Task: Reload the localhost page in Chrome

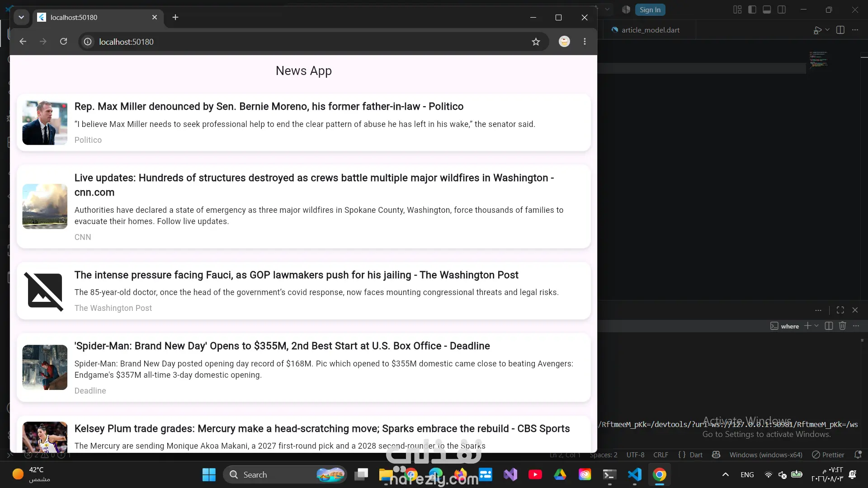Action: [x=64, y=42]
